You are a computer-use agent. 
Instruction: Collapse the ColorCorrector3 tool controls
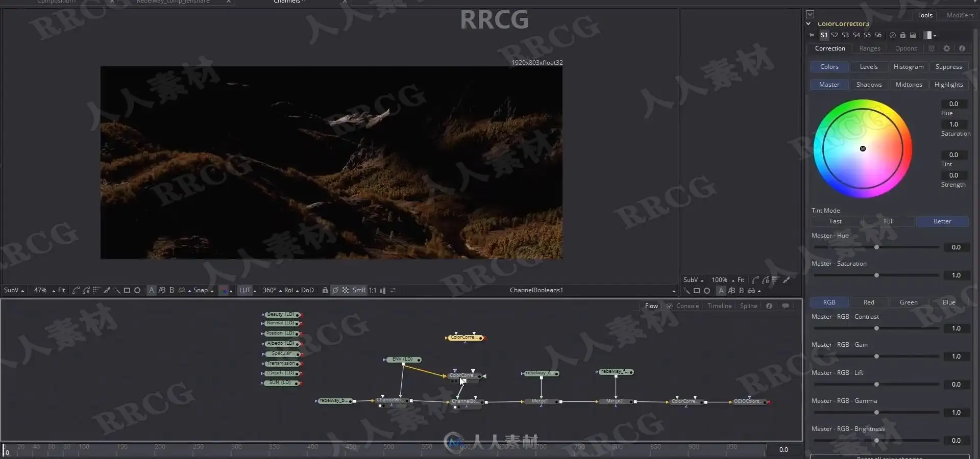click(x=808, y=23)
